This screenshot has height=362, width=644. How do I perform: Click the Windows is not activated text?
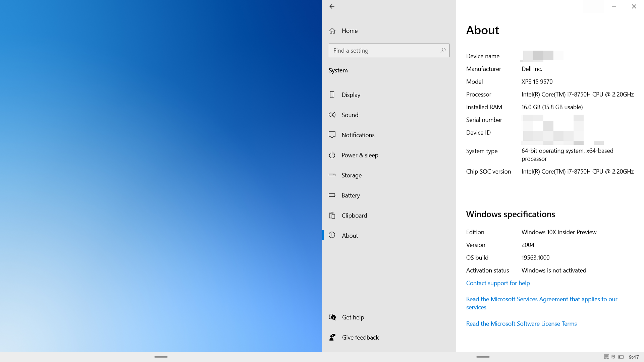[x=554, y=270]
